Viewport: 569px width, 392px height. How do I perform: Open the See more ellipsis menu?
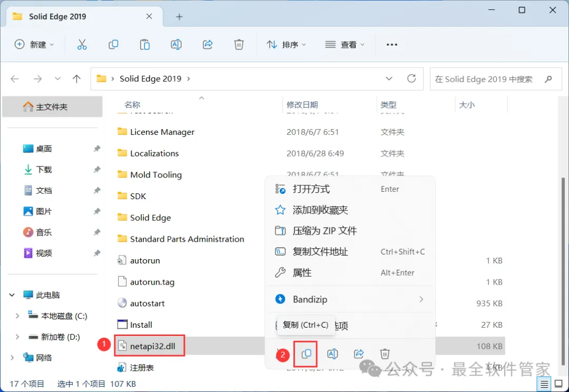pos(392,45)
